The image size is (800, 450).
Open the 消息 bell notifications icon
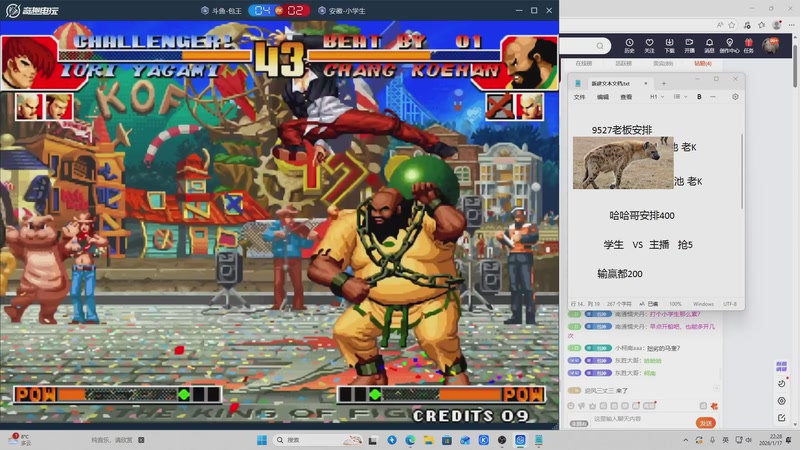[x=709, y=46]
